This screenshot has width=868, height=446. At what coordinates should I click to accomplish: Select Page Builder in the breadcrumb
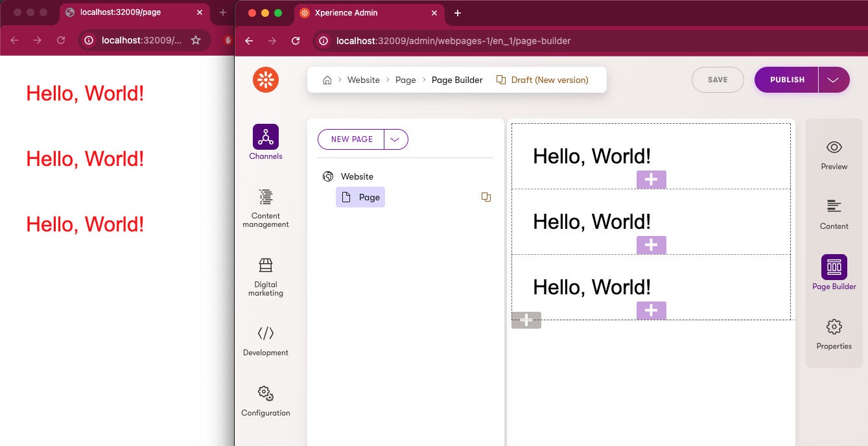(x=457, y=79)
